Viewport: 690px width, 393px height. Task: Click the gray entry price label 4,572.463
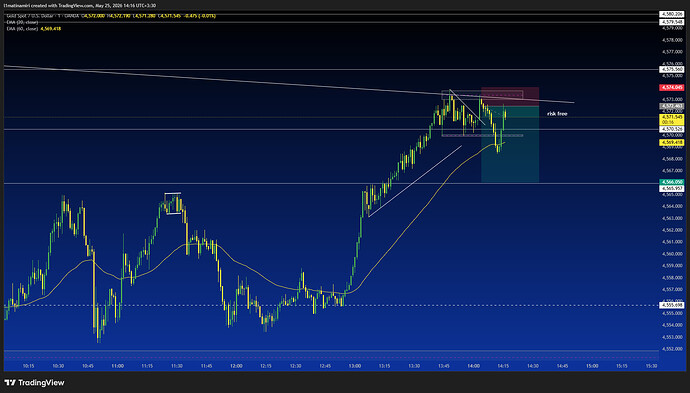pyautogui.click(x=672, y=107)
